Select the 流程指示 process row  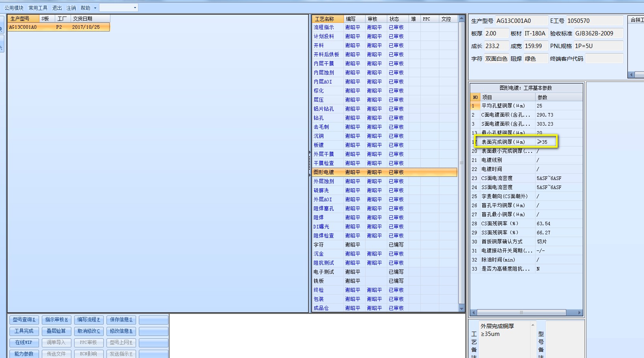385,28
